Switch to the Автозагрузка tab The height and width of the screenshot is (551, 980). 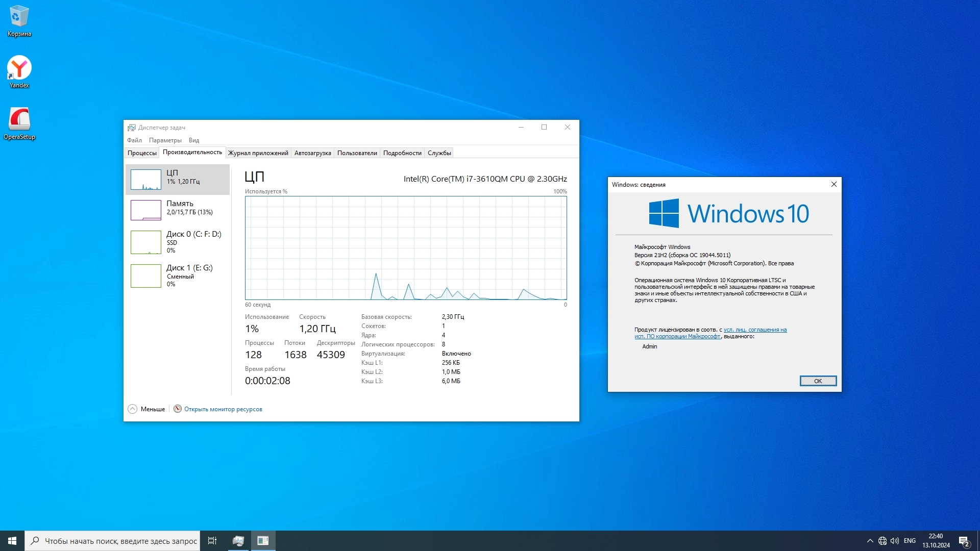click(312, 153)
